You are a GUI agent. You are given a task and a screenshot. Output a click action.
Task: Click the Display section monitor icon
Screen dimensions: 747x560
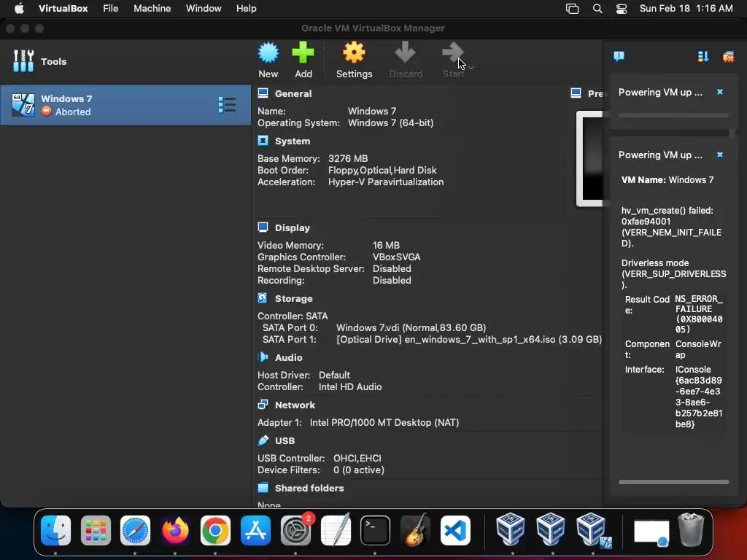click(x=263, y=227)
